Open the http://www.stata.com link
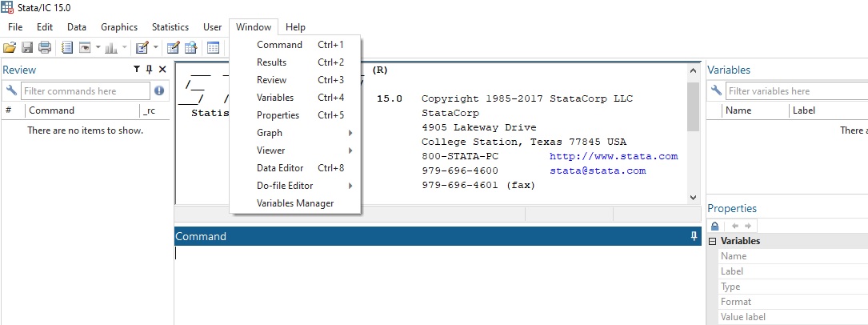 [x=614, y=156]
